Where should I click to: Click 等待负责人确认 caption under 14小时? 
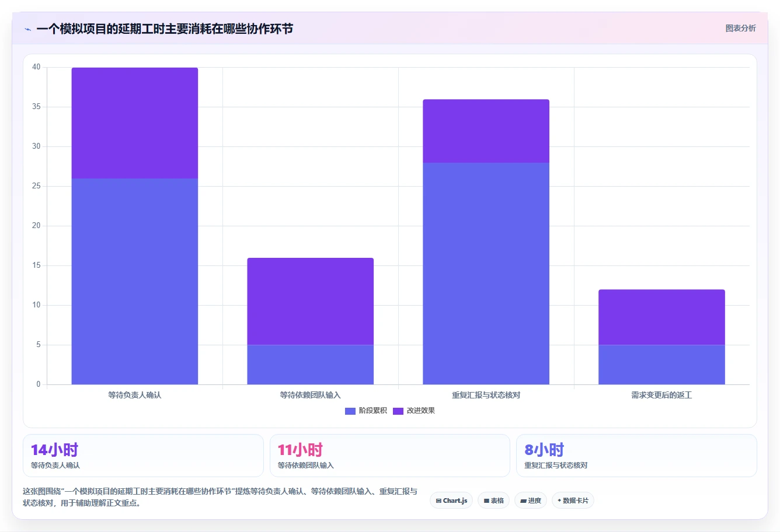click(55, 466)
